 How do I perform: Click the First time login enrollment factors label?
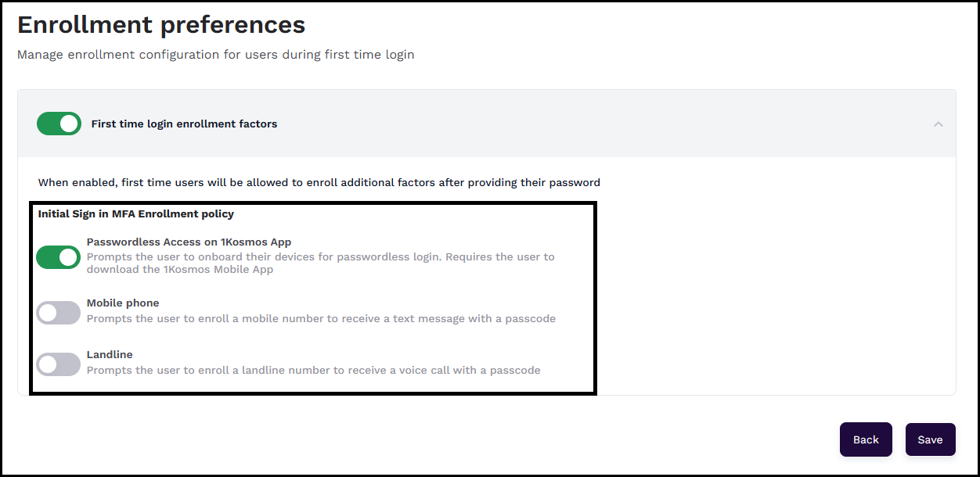click(x=184, y=124)
